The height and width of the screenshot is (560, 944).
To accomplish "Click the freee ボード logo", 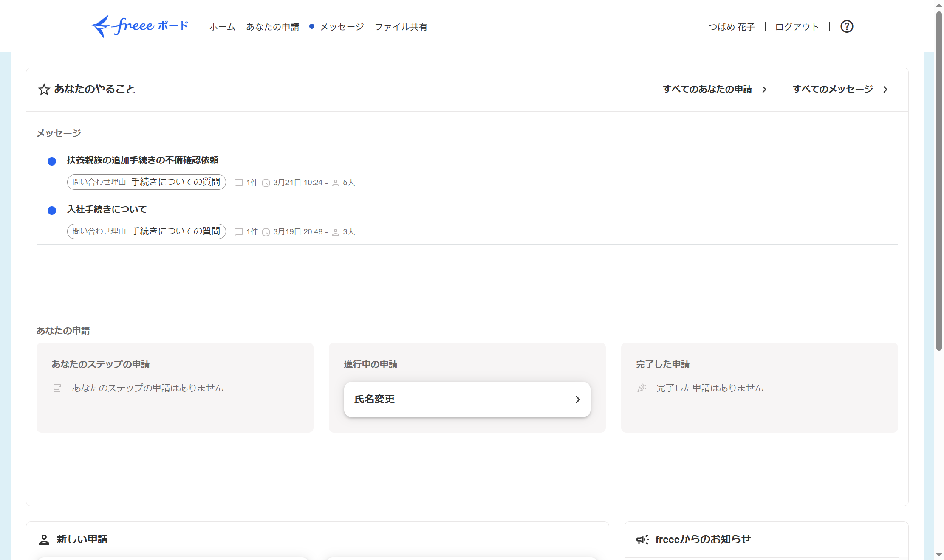I will click(x=140, y=26).
